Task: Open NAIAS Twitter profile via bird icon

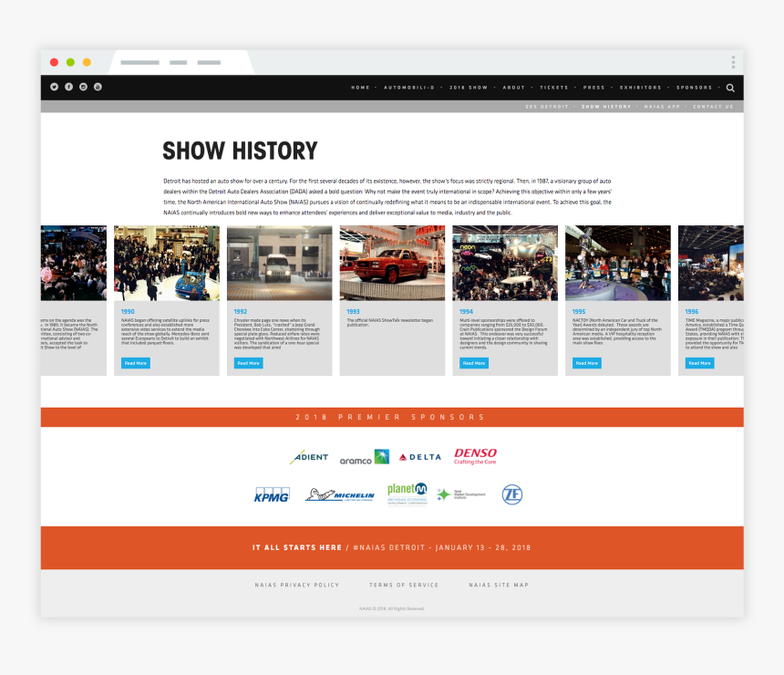Action: pos(55,88)
